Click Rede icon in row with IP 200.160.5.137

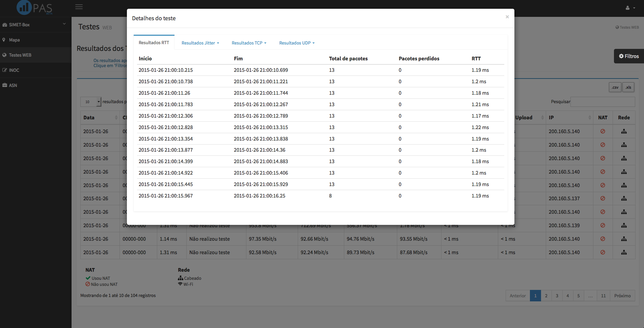(624, 199)
